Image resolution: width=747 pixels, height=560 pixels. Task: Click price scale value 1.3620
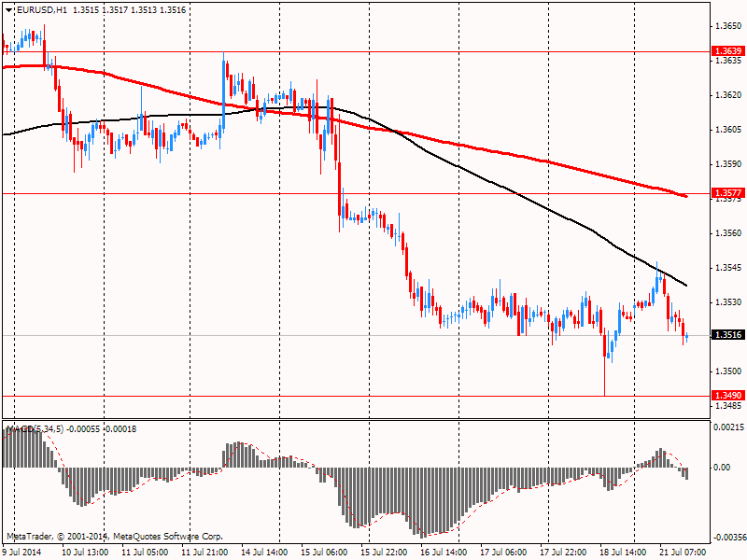coord(728,95)
